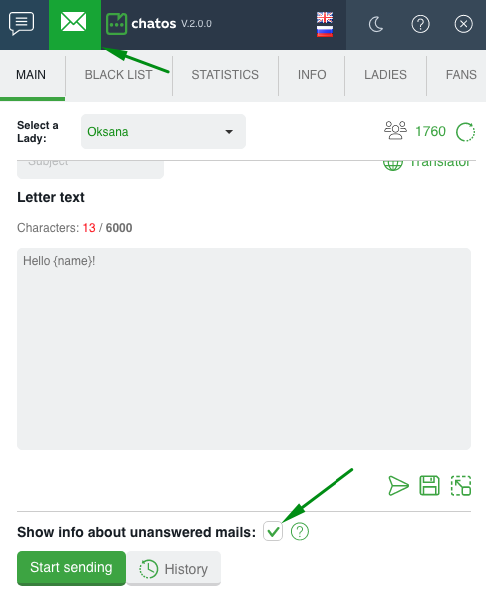Send letter with paper plane icon

(398, 486)
